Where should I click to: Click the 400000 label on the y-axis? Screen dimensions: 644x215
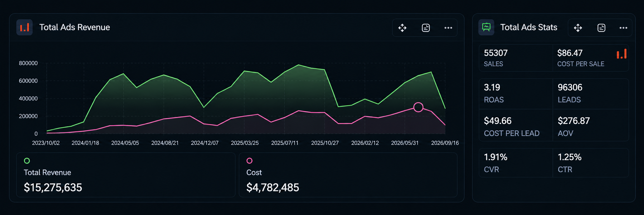pos(28,98)
